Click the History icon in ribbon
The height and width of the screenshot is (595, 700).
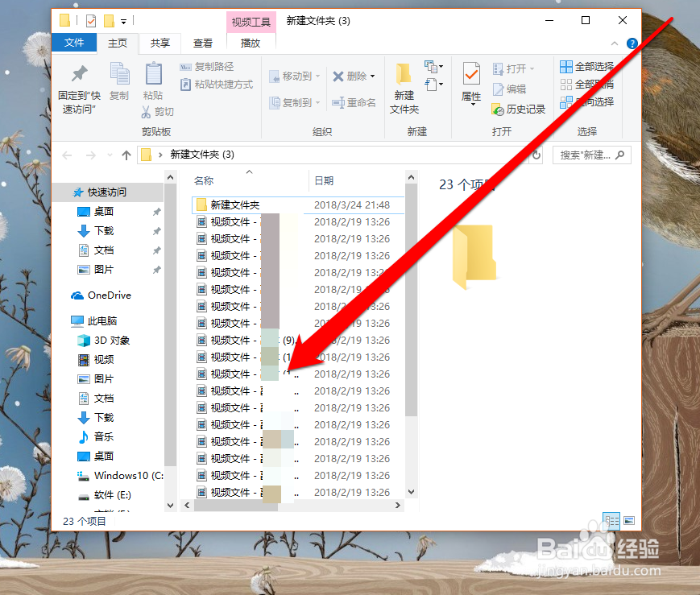498,109
